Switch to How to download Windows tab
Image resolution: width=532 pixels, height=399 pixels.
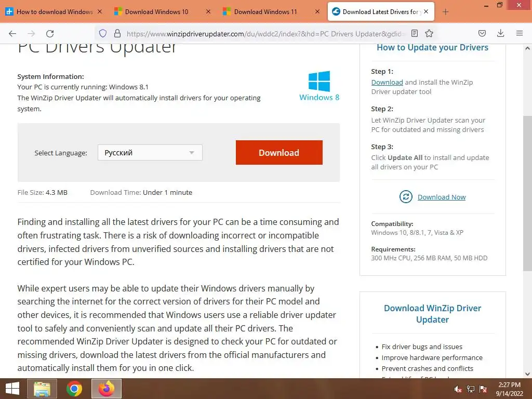[54, 12]
